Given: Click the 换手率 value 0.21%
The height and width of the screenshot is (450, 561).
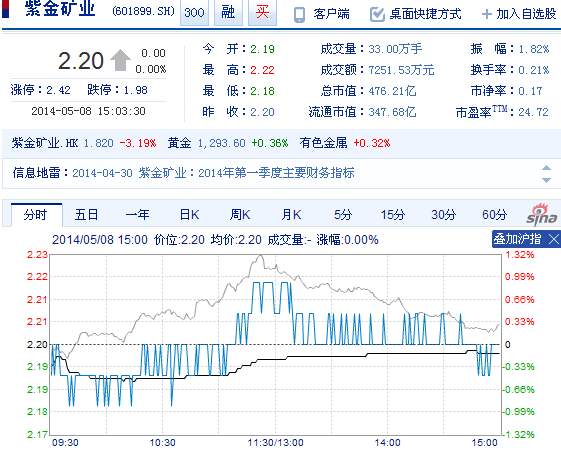Looking at the screenshot, I should (533, 70).
